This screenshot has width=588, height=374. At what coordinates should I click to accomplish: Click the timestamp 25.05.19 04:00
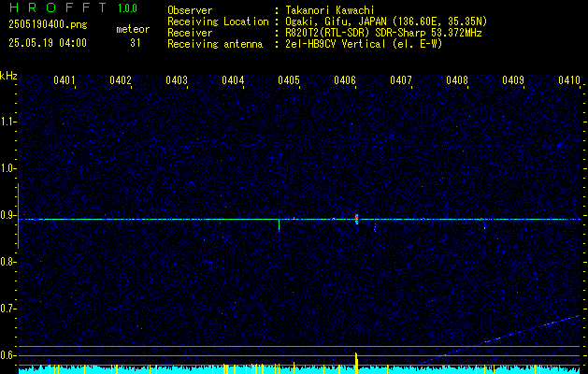coord(48,43)
